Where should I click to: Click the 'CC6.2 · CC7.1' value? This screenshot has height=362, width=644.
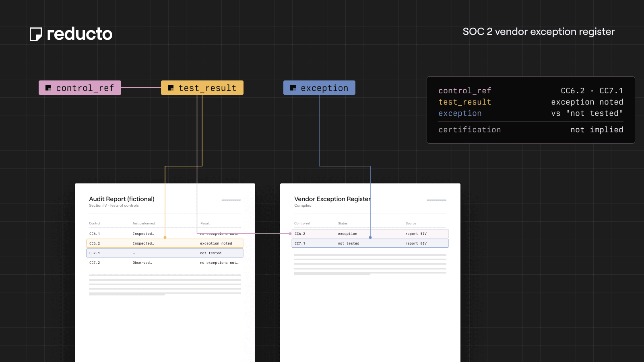(592, 91)
